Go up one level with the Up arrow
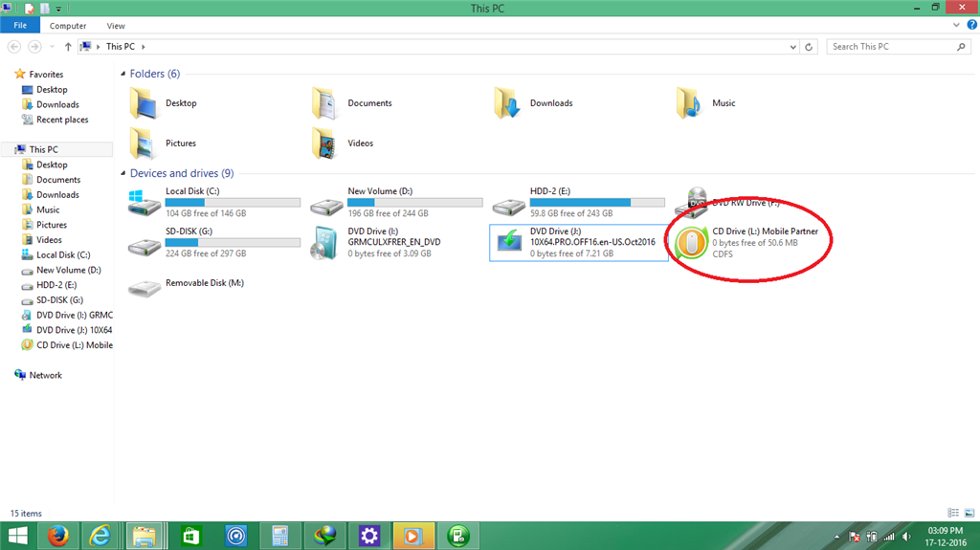Screen dimensions: 980x550 tap(68, 47)
